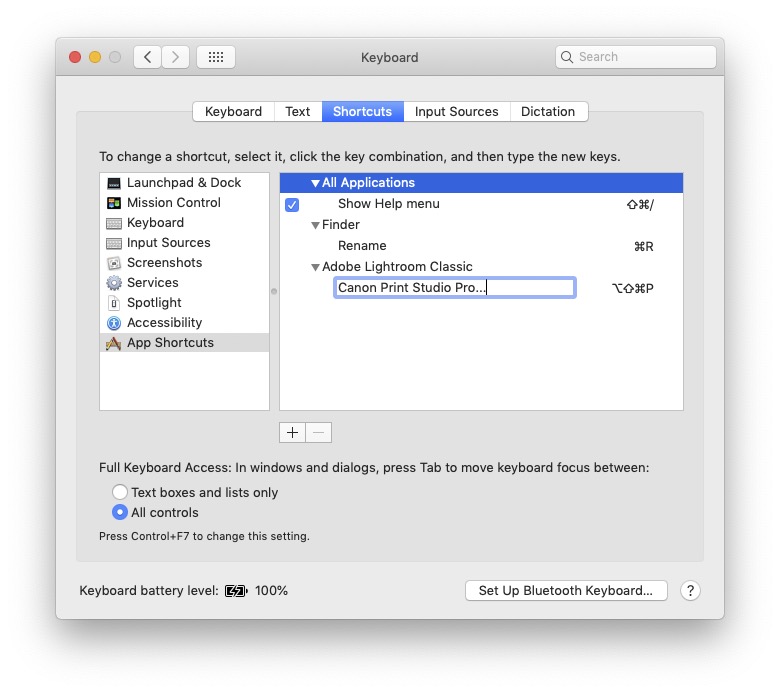This screenshot has width=780, height=693.
Task: Click the help question mark button
Action: tap(690, 591)
